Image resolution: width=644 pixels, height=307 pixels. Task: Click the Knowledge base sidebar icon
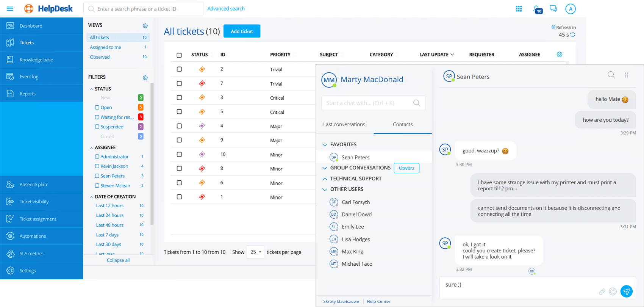[x=10, y=60]
